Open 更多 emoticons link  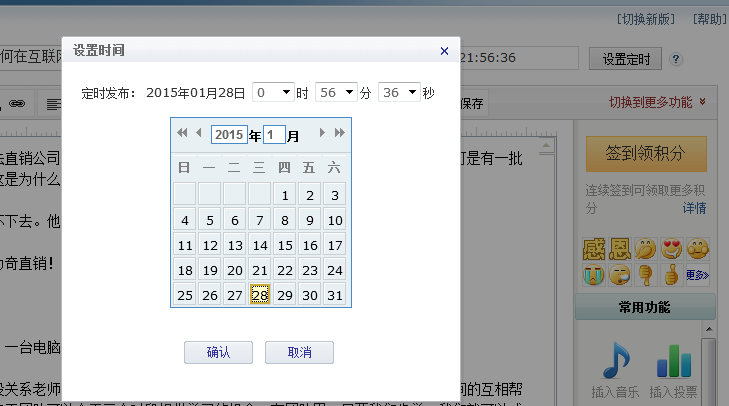[697, 275]
